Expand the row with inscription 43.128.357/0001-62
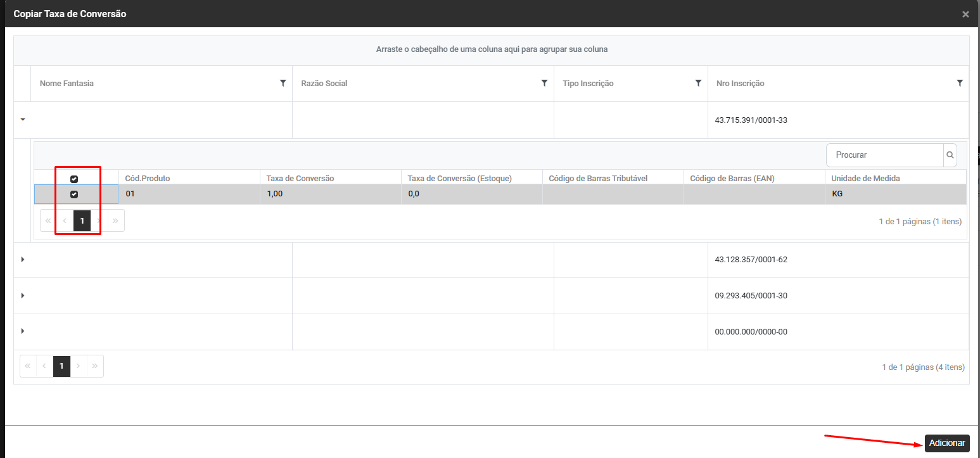980x458 pixels. (23, 259)
